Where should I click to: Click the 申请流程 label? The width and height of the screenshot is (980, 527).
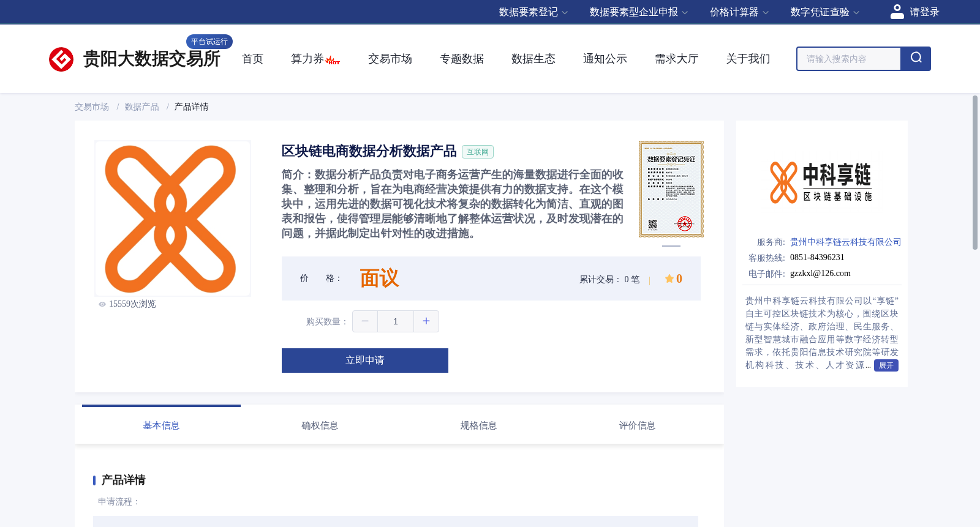[x=119, y=502]
